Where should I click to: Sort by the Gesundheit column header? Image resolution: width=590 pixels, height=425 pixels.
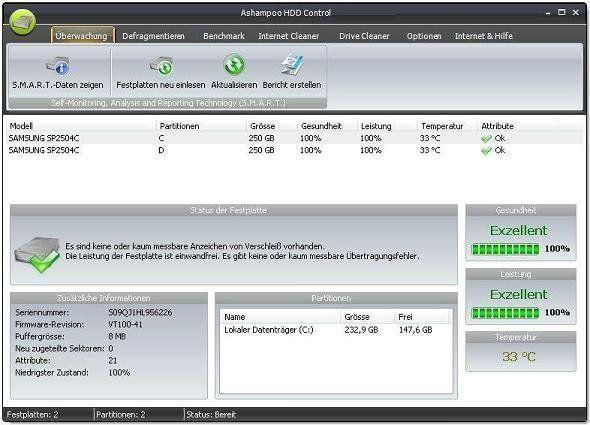point(327,126)
